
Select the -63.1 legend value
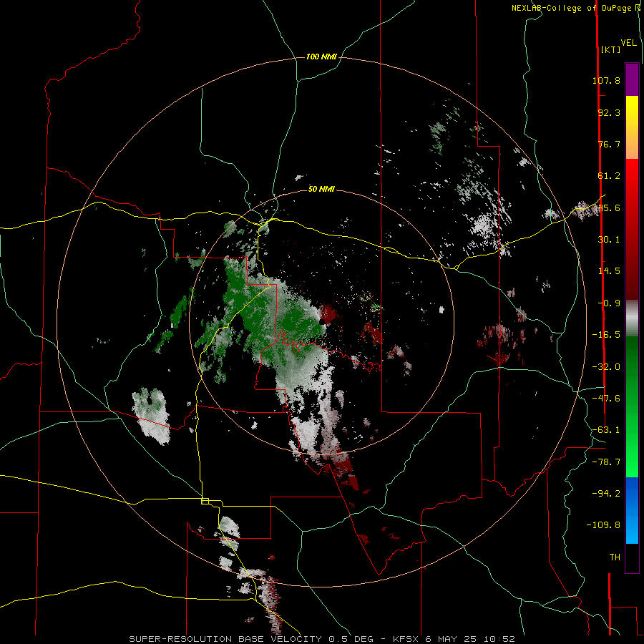[x=606, y=430]
